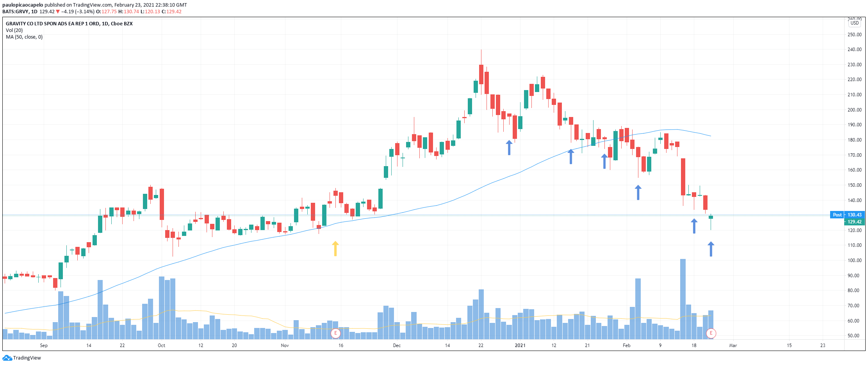The width and height of the screenshot is (868, 365).
Task: Click the 18 date label after Feb 9
Action: [694, 346]
